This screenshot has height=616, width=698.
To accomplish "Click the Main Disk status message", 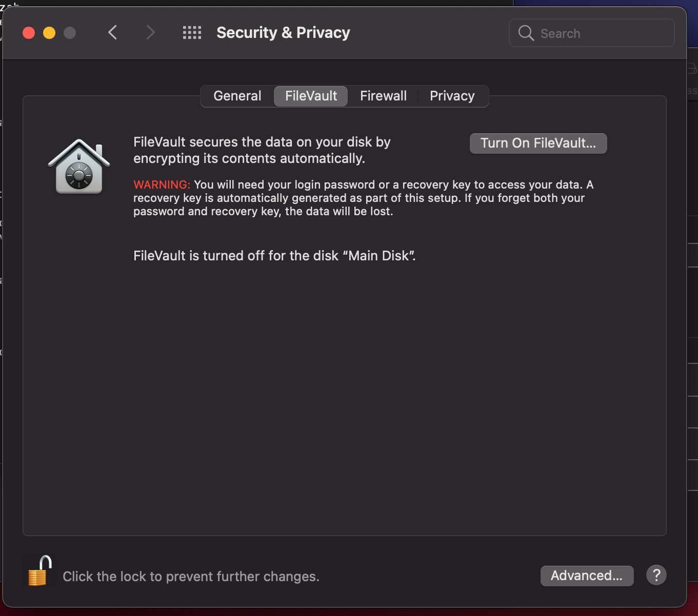I will [x=275, y=256].
